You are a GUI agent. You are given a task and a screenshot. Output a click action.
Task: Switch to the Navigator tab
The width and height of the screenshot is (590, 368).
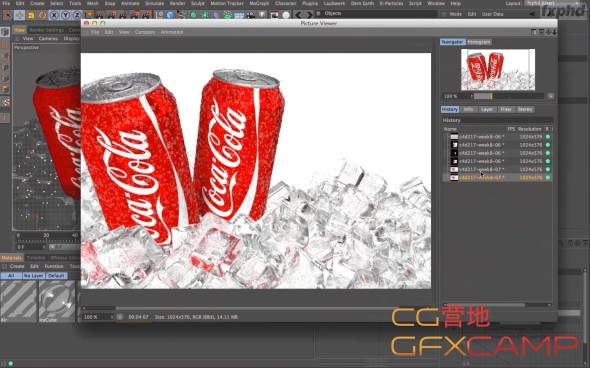[x=453, y=42]
